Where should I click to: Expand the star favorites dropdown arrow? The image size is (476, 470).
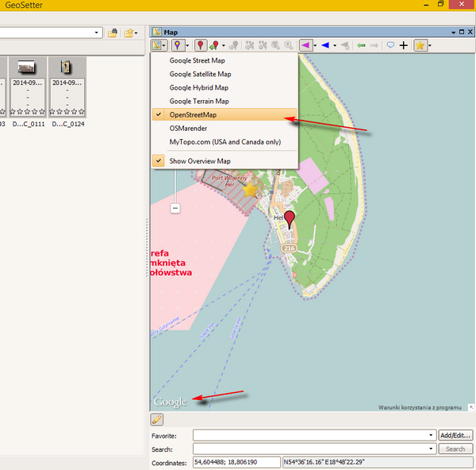[x=430, y=46]
